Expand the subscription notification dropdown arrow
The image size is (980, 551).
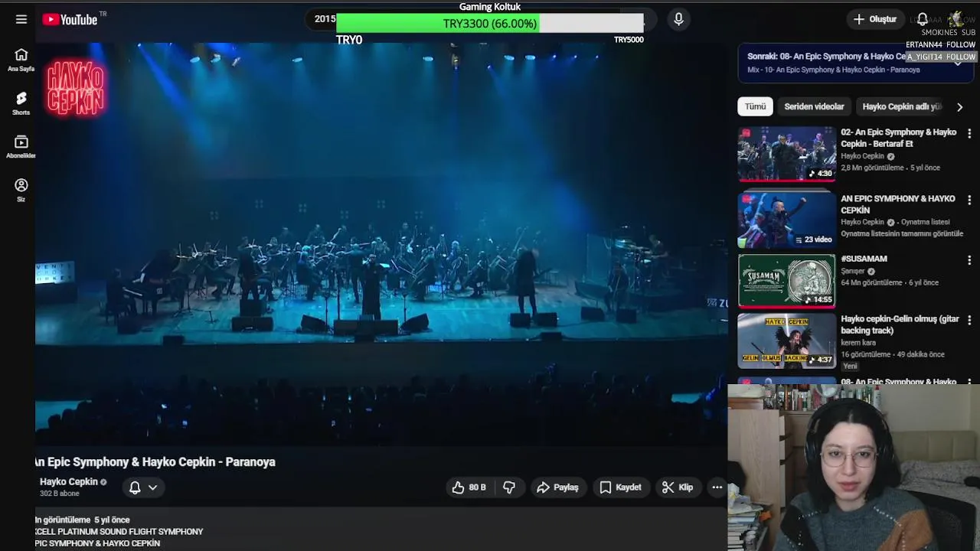pyautogui.click(x=152, y=487)
